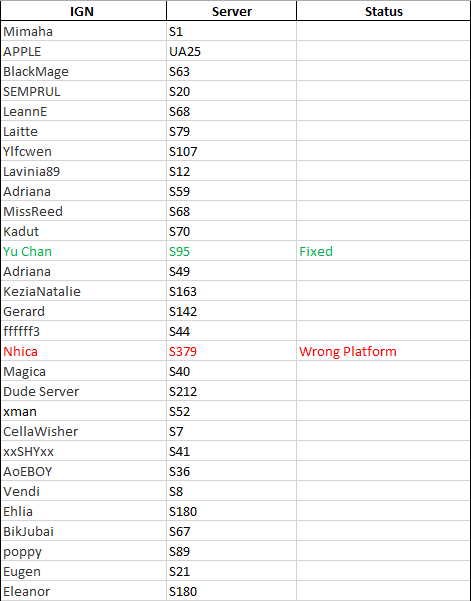Select the Yu Chan name cell
The width and height of the screenshot is (471, 601).
click(x=84, y=251)
